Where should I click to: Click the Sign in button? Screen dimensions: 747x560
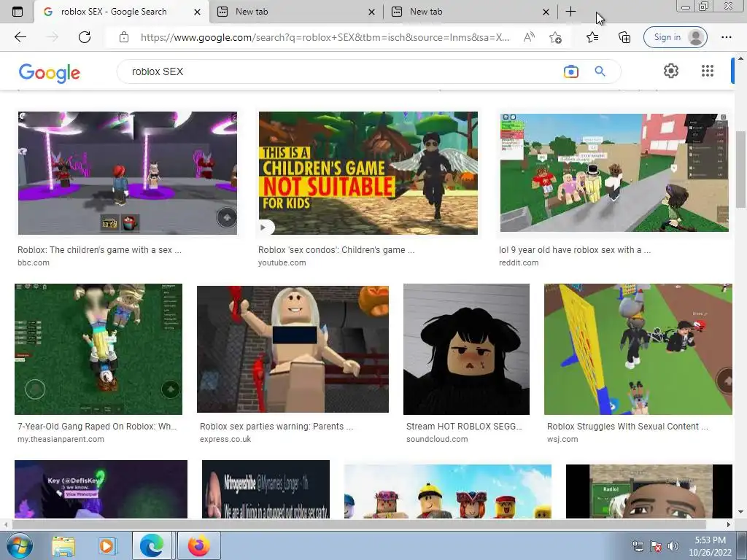[x=675, y=37]
